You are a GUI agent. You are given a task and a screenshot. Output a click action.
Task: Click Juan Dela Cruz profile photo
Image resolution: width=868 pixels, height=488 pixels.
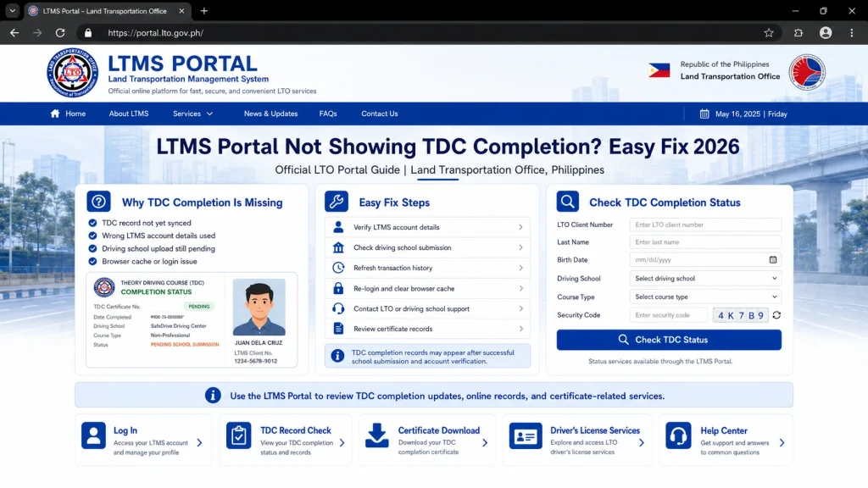pyautogui.click(x=259, y=307)
